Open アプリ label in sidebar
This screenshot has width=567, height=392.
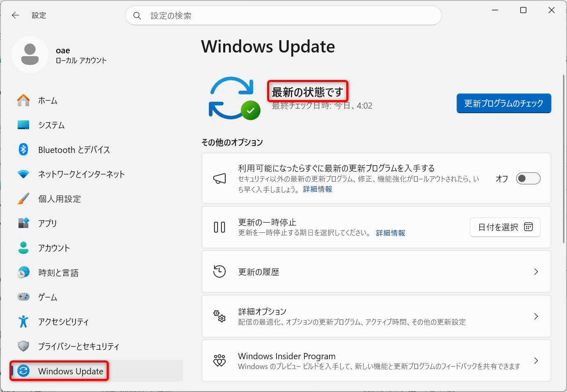[48, 223]
